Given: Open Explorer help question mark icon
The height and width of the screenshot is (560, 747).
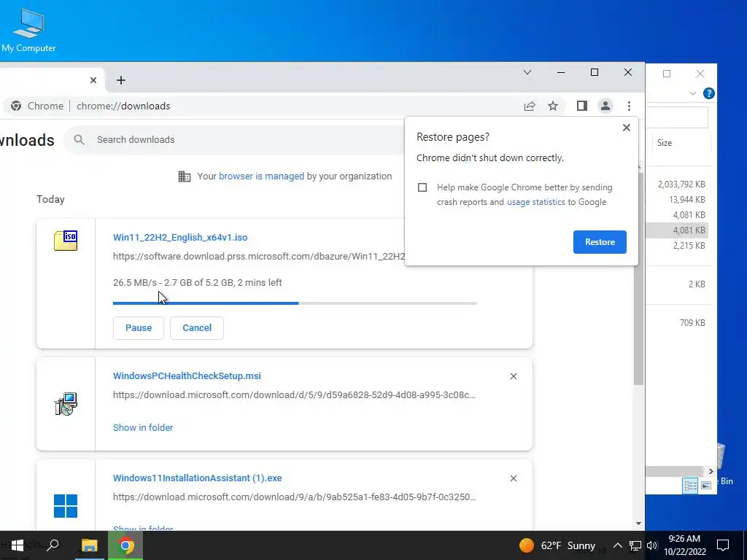Looking at the screenshot, I should click(x=708, y=93).
